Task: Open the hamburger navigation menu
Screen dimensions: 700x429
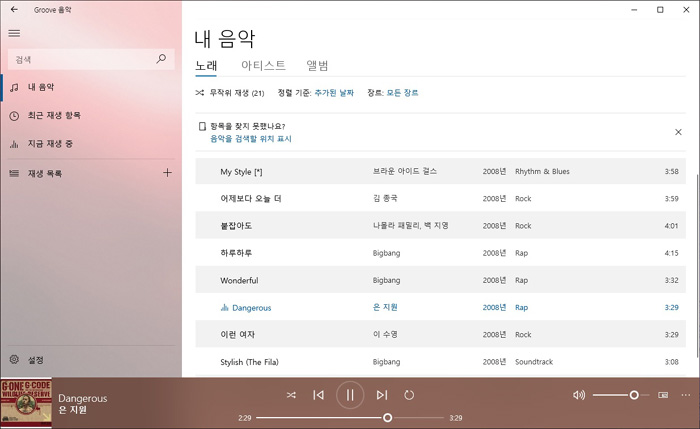Action: pyautogui.click(x=14, y=33)
